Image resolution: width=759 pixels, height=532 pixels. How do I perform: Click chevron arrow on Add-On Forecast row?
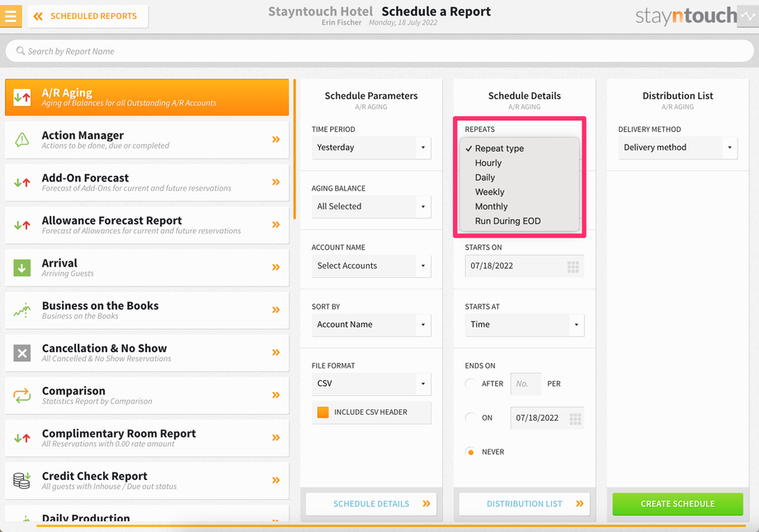coord(276,182)
